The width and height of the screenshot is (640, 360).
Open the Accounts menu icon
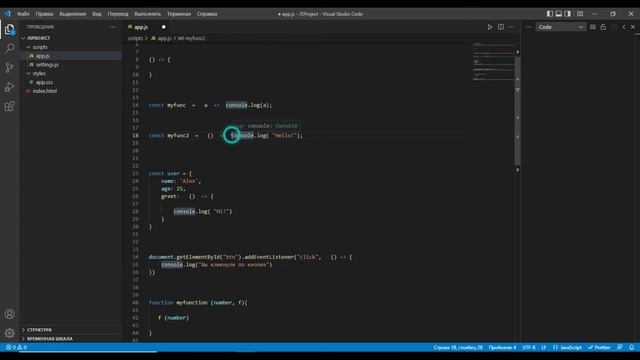click(9, 314)
